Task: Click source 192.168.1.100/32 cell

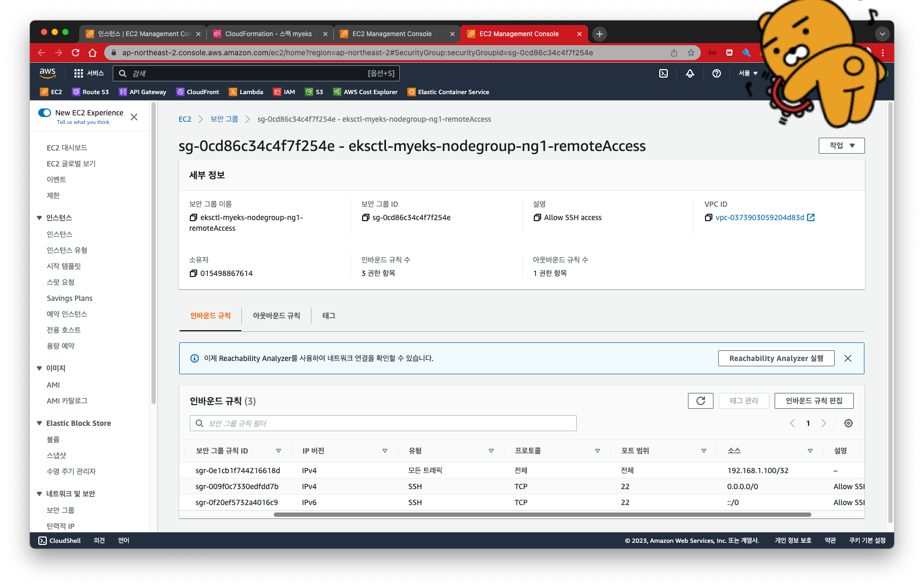Action: click(758, 471)
